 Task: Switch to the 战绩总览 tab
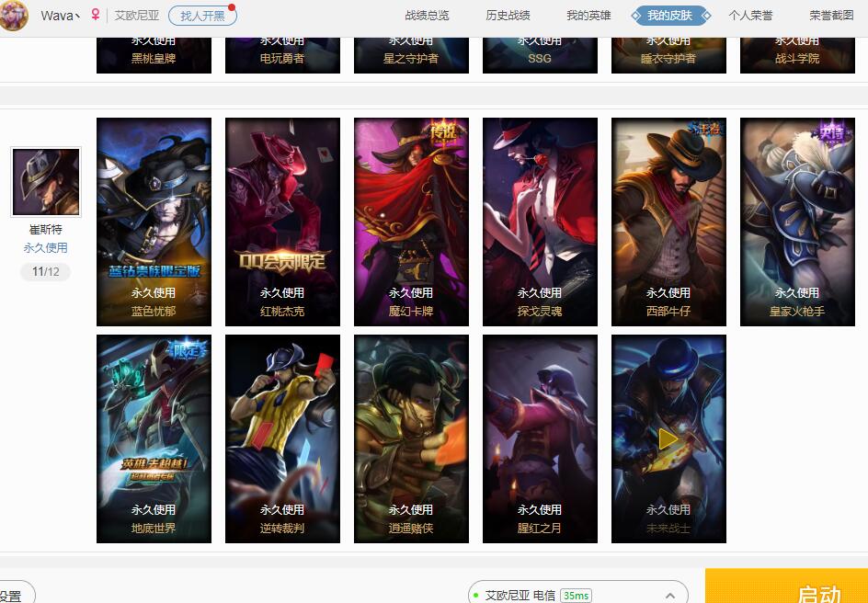coord(427,16)
